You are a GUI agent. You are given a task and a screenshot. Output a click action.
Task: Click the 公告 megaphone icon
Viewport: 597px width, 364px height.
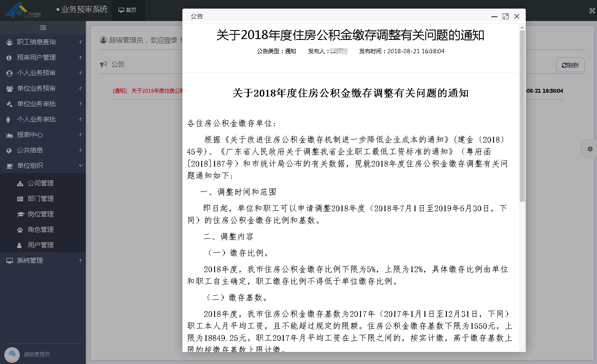[x=103, y=64]
